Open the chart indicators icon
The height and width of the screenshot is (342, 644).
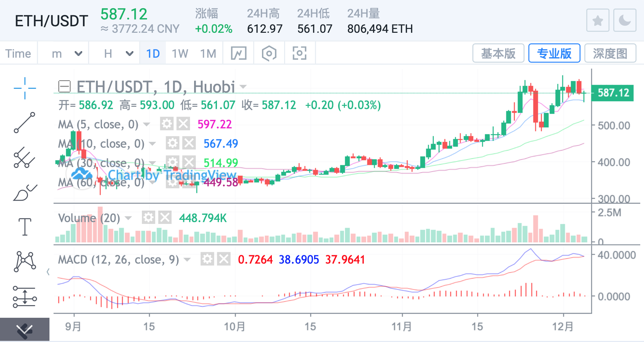[x=238, y=53]
